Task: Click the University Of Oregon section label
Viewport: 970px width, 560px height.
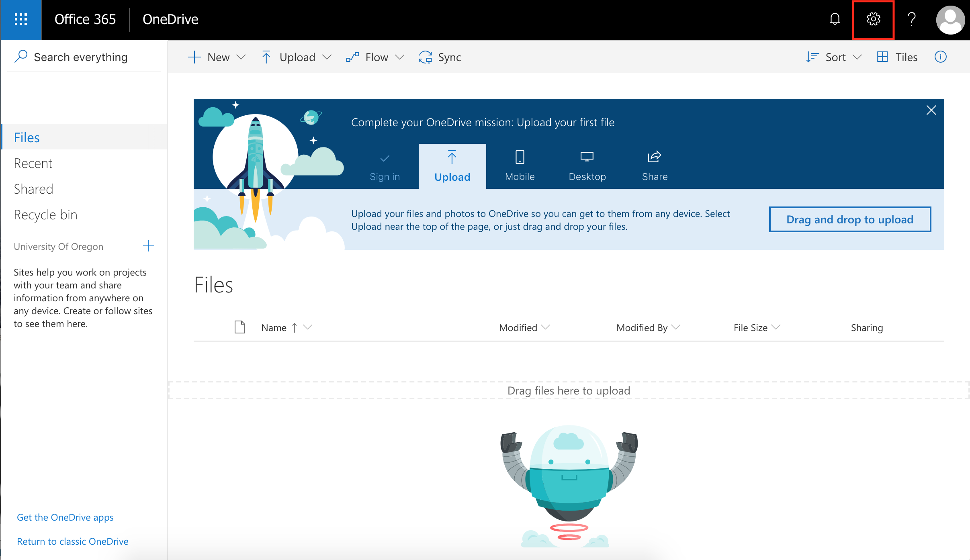Action: point(59,246)
